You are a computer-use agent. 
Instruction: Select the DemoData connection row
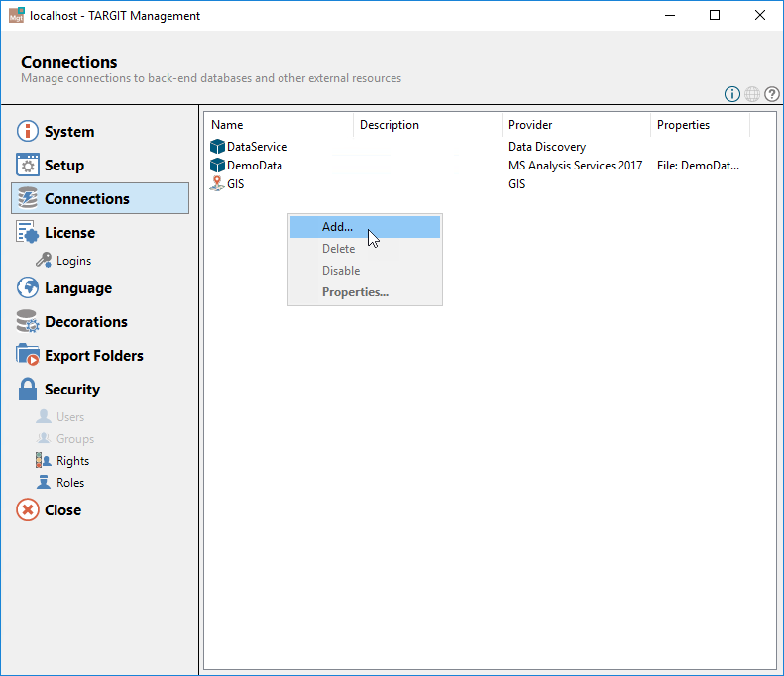pyautogui.click(x=255, y=166)
